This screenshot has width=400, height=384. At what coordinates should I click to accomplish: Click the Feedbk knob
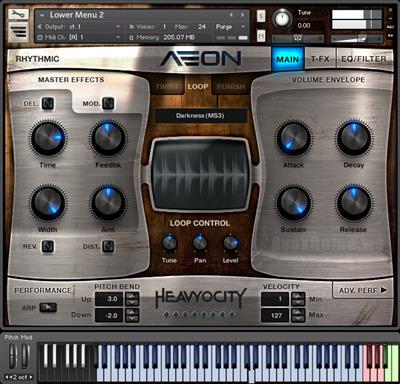click(x=108, y=138)
